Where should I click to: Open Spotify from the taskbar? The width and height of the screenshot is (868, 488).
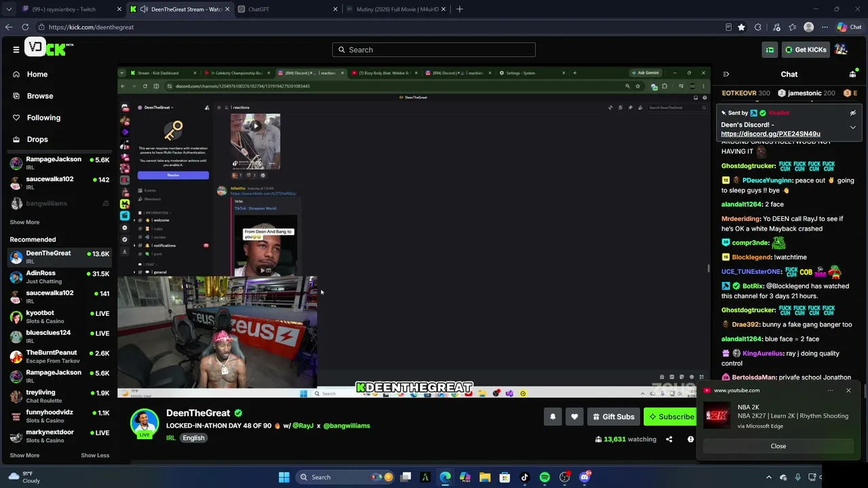click(545, 477)
